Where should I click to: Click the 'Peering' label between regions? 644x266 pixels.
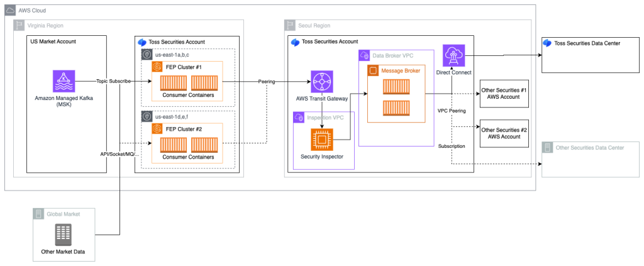[267, 81]
